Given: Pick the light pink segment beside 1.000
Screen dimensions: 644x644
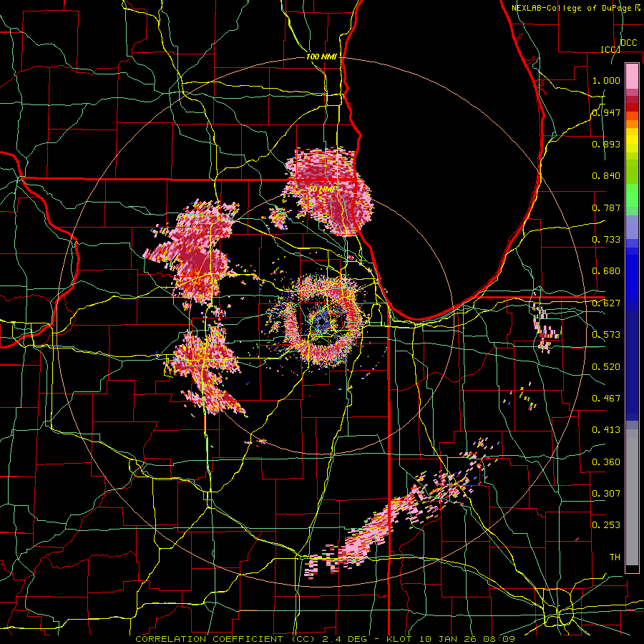Looking at the screenshot, I should click(x=632, y=76).
